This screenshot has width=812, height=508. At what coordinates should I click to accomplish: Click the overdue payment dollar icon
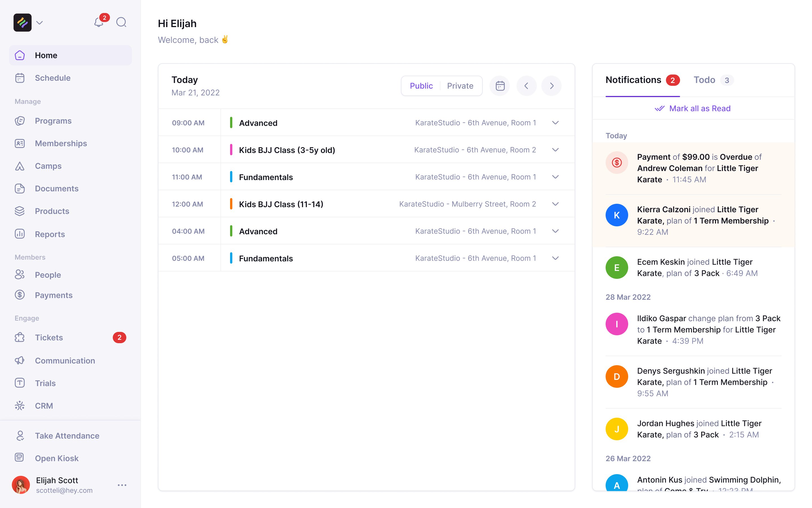click(617, 163)
